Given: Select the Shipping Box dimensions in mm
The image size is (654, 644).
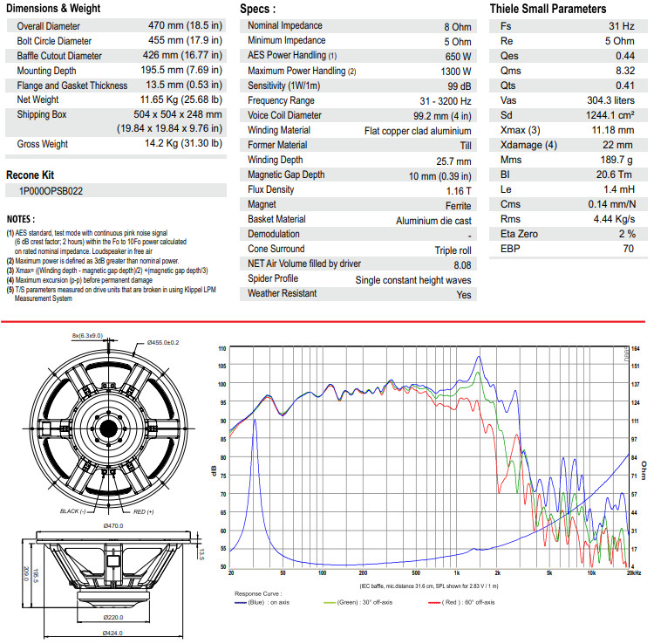Looking at the screenshot, I should (178, 114).
